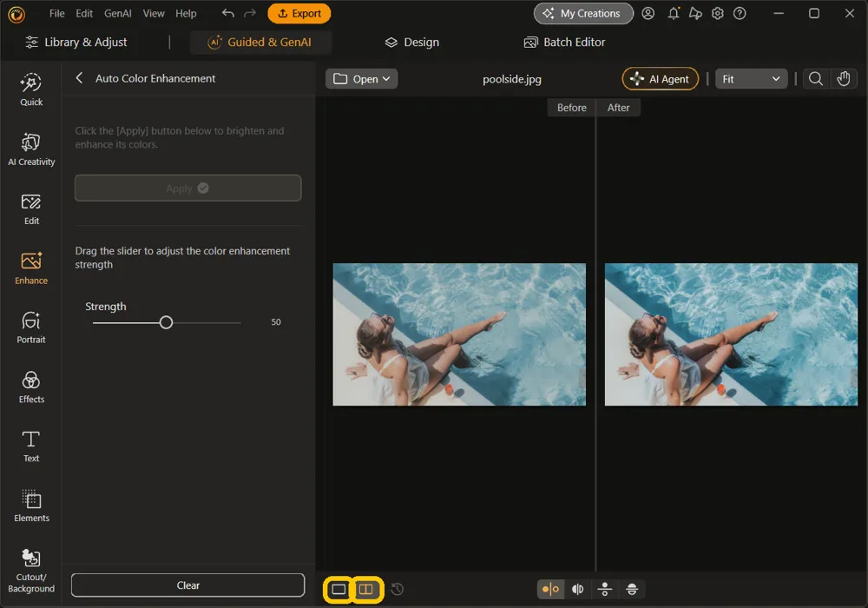
Task: Open the View menu
Action: point(154,13)
